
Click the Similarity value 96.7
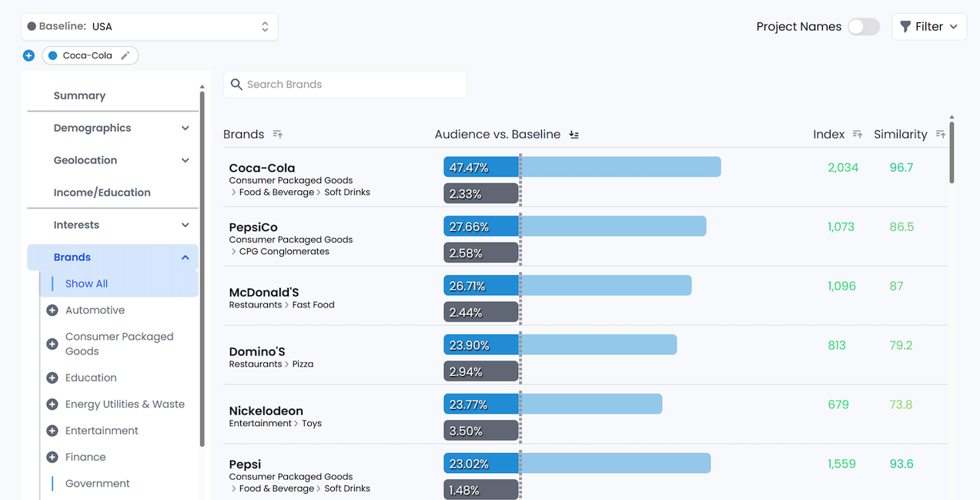coord(901,167)
